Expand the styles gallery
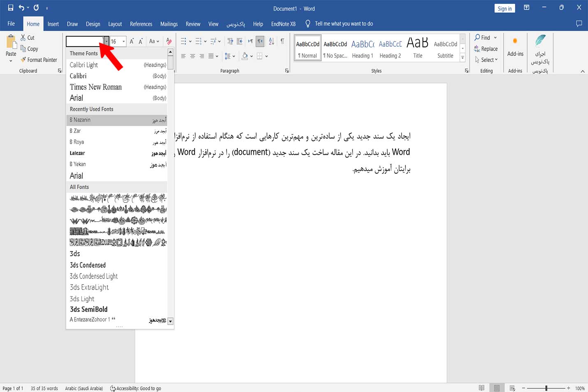This screenshot has height=392, width=588. coord(463,58)
